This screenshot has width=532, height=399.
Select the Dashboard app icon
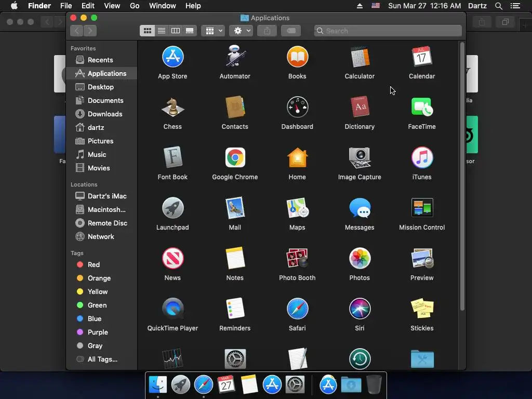pos(297,107)
